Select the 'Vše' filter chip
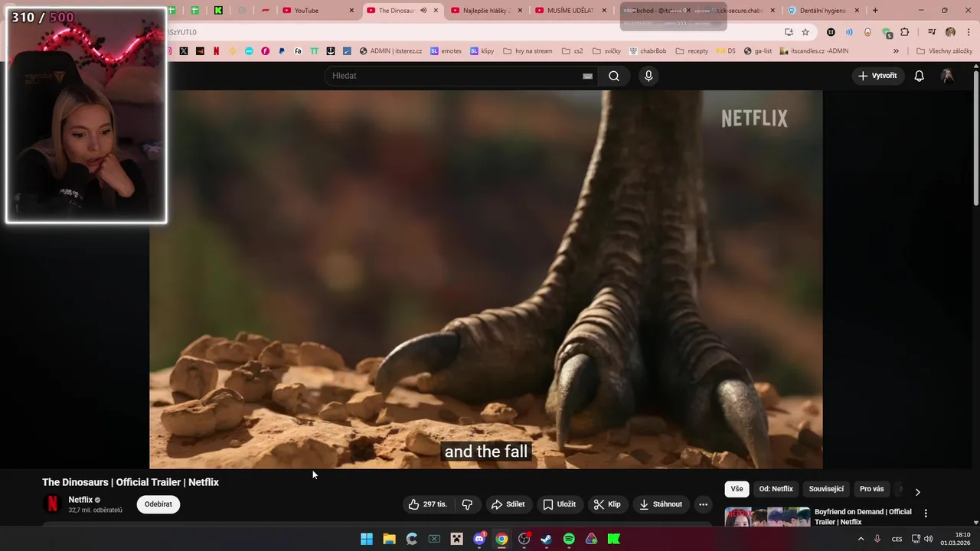980x551 pixels. coord(737,489)
